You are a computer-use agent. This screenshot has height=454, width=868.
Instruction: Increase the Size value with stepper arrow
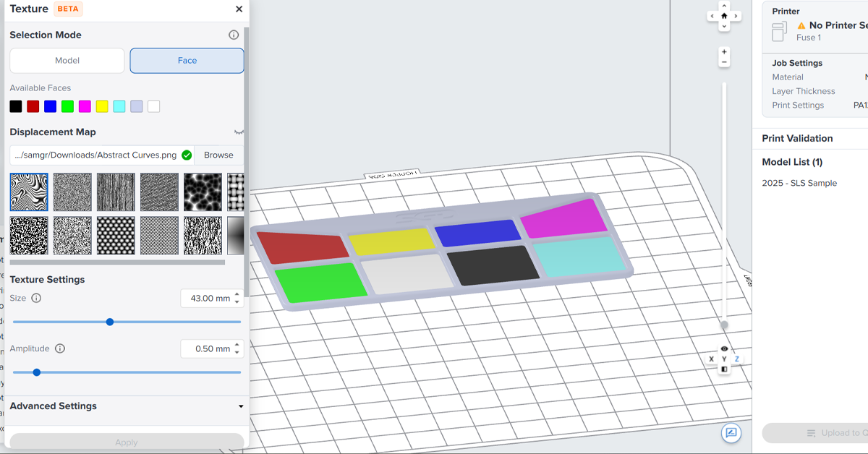coord(237,294)
